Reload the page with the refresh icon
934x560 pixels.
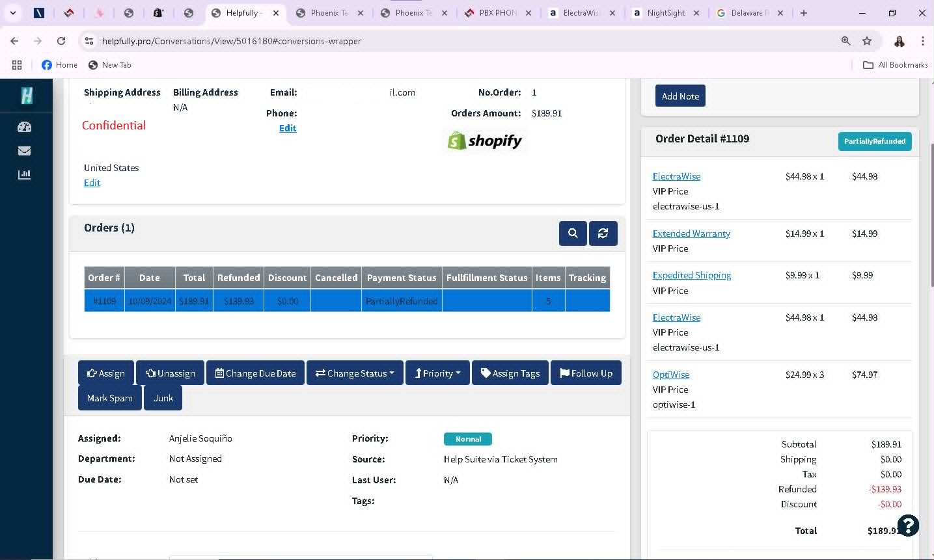click(61, 41)
